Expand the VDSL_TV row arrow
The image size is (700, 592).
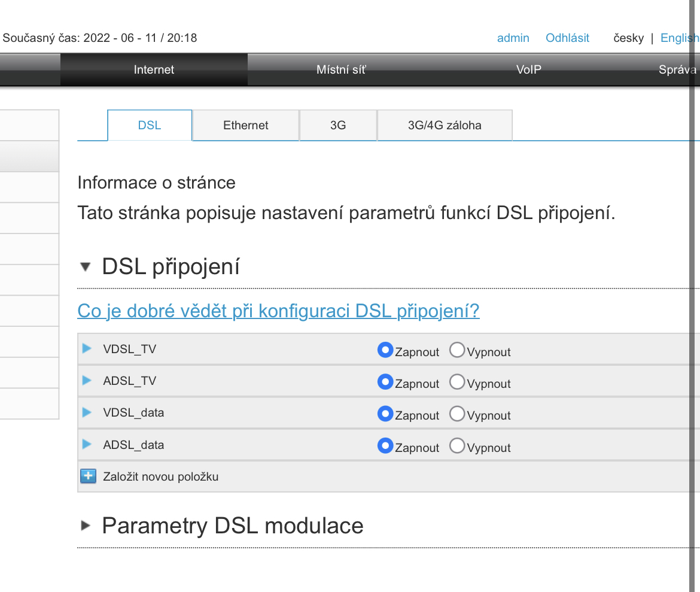tap(87, 348)
